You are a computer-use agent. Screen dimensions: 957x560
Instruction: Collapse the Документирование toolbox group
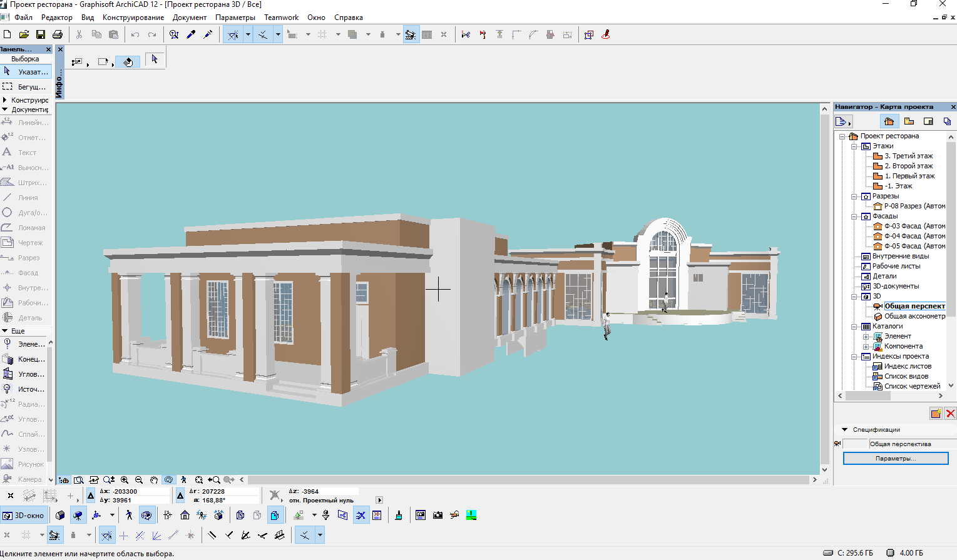[x=5, y=109]
